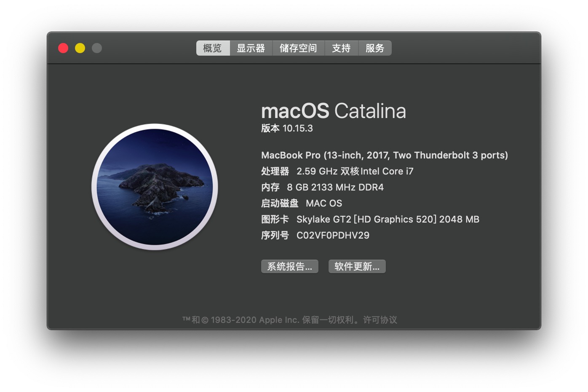
Task: Open the 许可协议 license link
Action: [x=380, y=320]
